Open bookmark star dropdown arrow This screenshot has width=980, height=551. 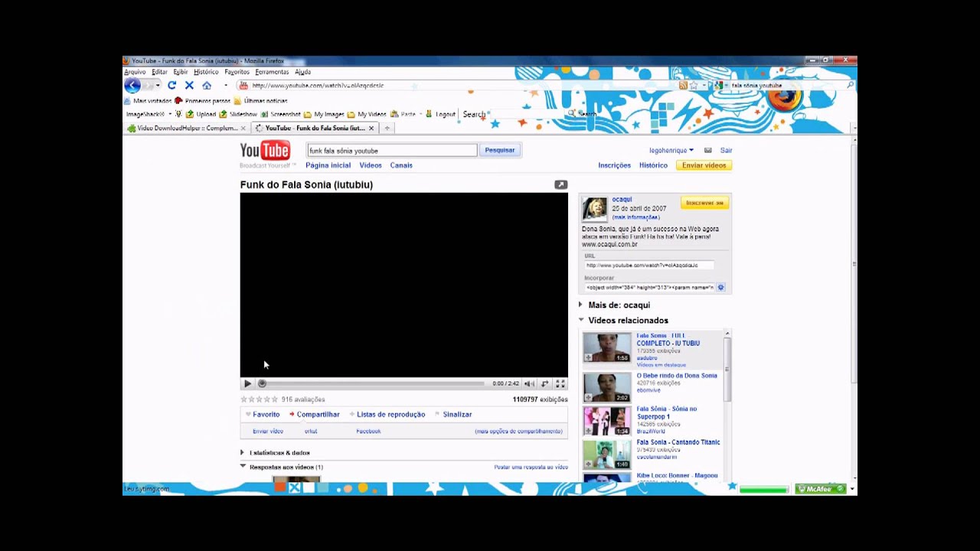(x=703, y=86)
